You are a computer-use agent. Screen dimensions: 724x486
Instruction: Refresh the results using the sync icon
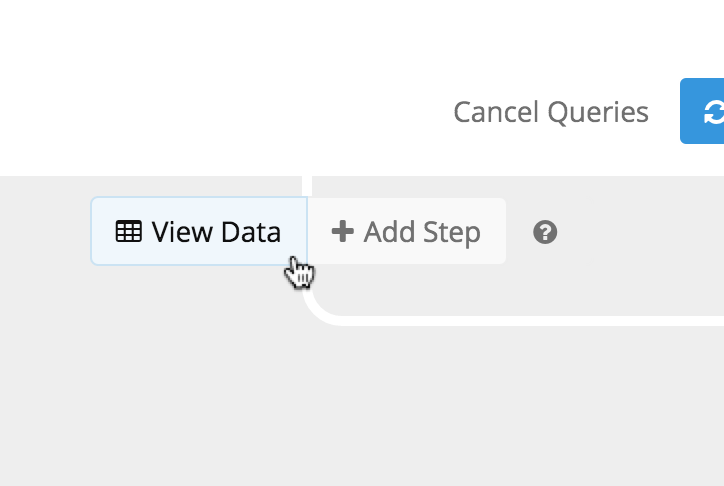pyautogui.click(x=714, y=112)
